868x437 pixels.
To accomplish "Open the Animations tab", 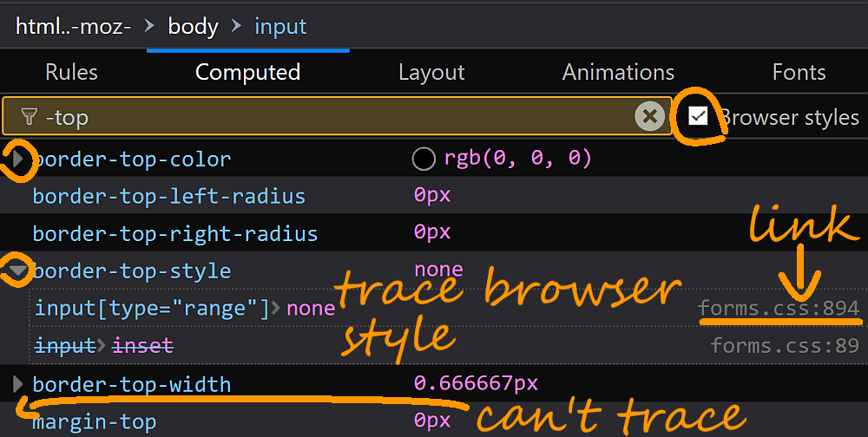I will (618, 72).
